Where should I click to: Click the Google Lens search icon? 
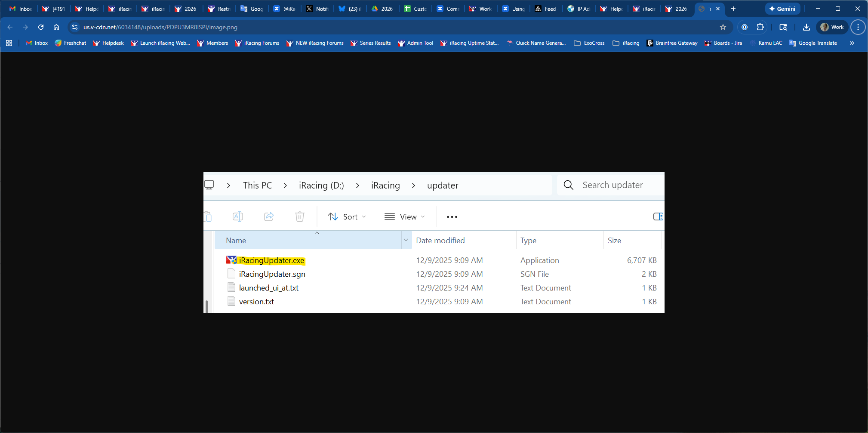tap(783, 27)
